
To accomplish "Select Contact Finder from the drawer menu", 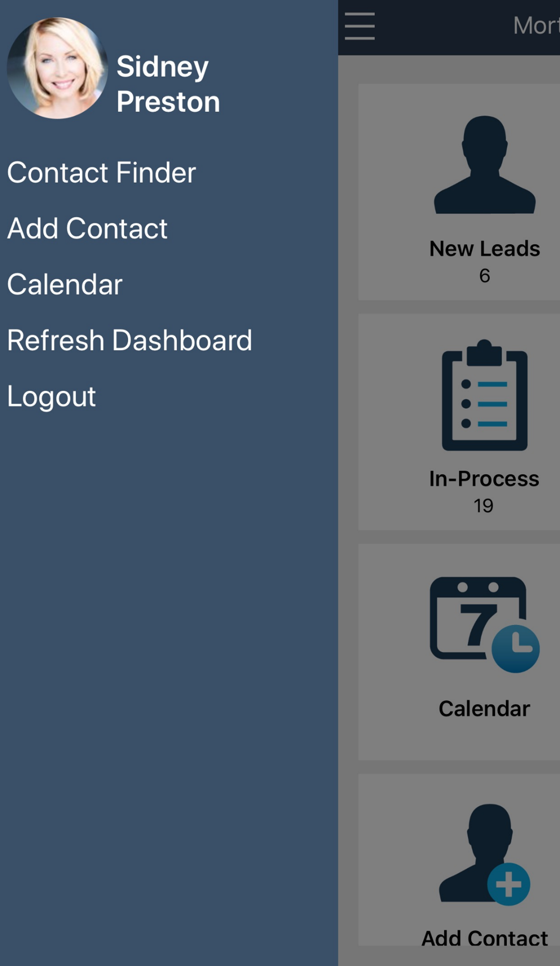I will [101, 172].
